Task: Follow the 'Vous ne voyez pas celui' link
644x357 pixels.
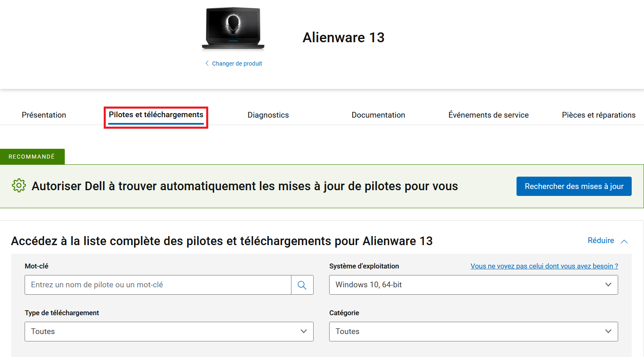Action: click(x=544, y=266)
